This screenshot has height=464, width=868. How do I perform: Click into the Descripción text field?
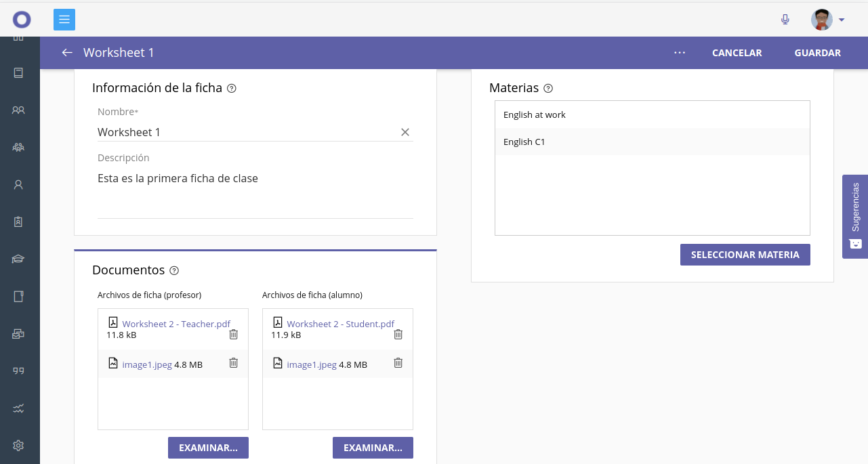coord(255,193)
